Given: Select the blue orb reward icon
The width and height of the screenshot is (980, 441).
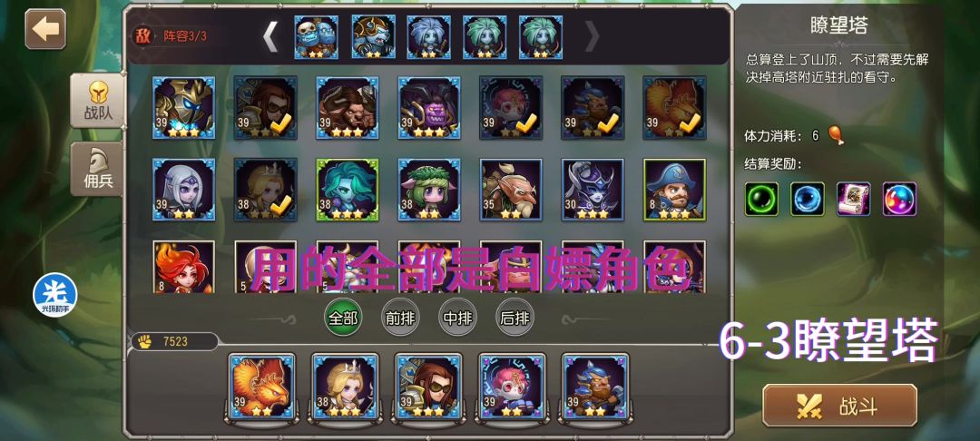Looking at the screenshot, I should (808, 200).
